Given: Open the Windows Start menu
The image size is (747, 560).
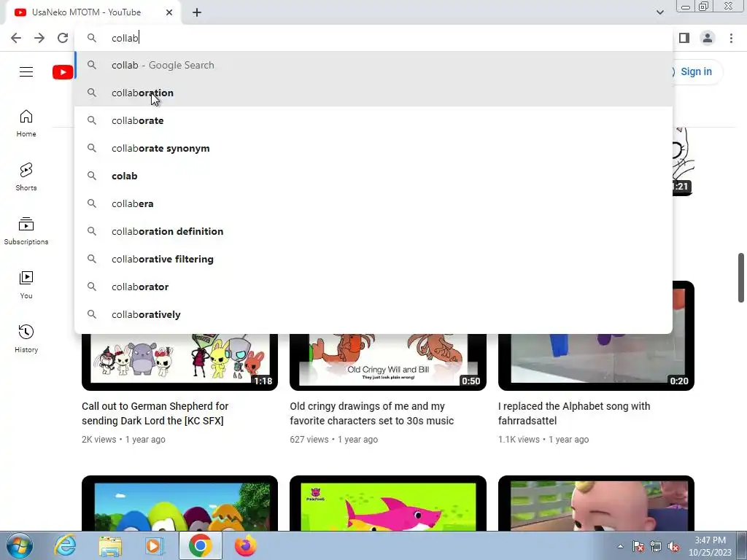Looking at the screenshot, I should point(19,545).
